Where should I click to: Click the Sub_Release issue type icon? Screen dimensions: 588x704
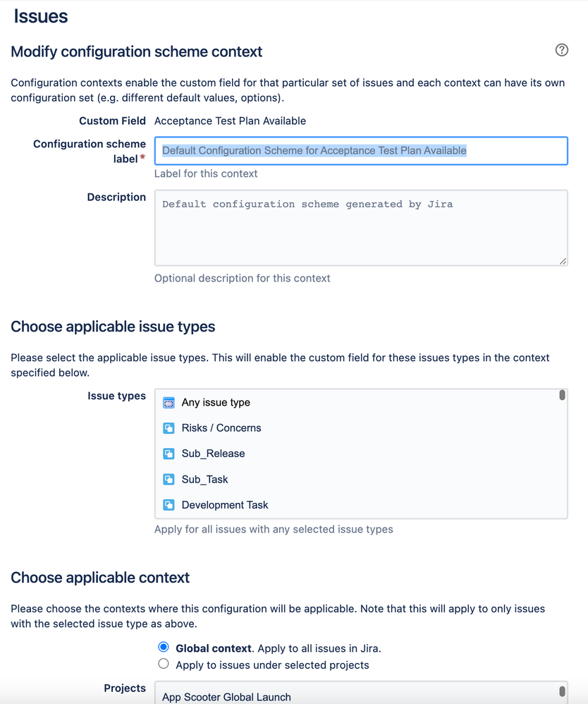(169, 454)
